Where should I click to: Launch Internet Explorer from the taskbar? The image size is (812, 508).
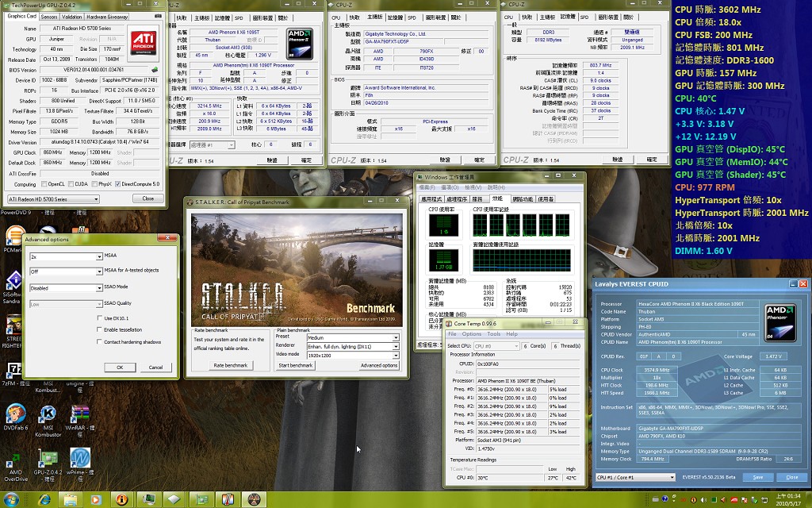click(x=45, y=500)
